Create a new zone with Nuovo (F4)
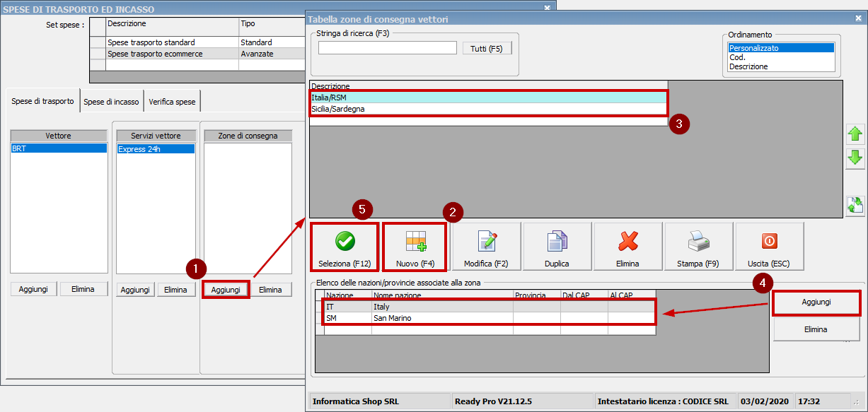Image resolution: width=868 pixels, height=412 pixels. pos(415,247)
